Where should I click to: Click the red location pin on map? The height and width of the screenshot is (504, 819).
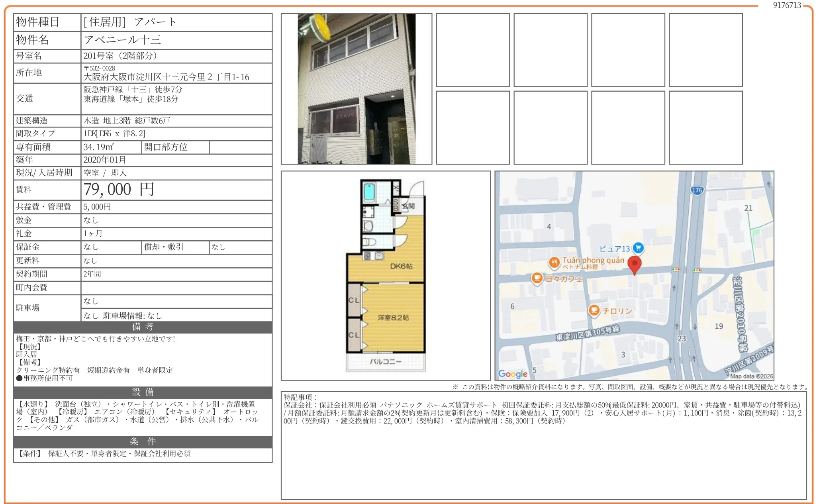point(634,264)
